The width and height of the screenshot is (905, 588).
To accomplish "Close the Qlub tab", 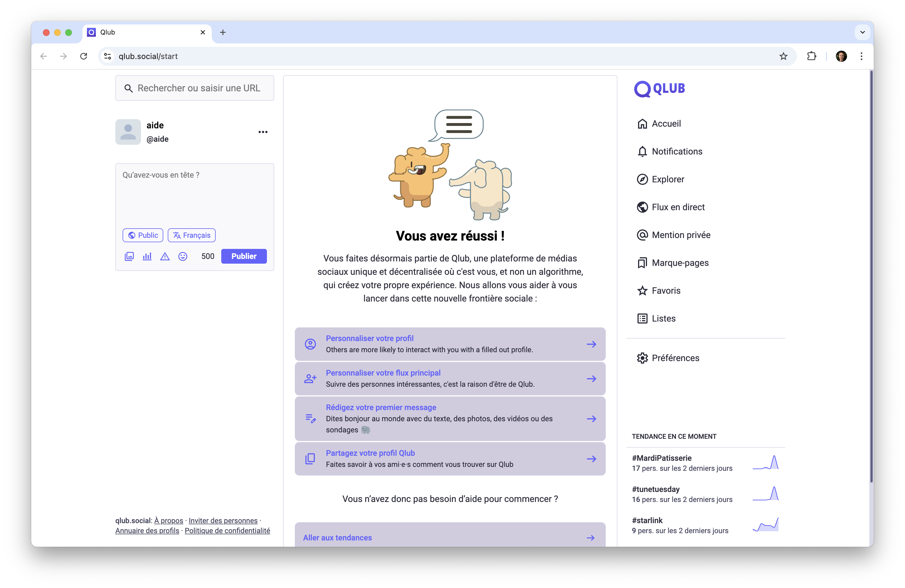I will point(203,33).
